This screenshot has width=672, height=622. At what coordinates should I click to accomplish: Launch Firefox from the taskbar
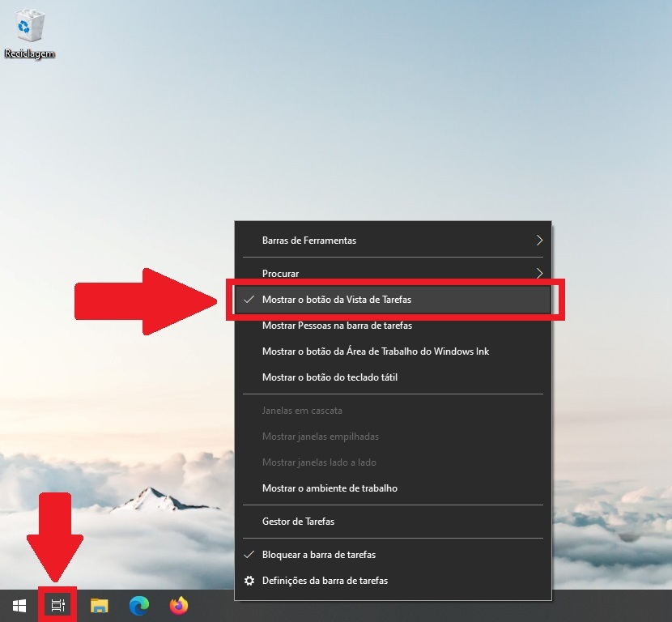pyautogui.click(x=178, y=605)
